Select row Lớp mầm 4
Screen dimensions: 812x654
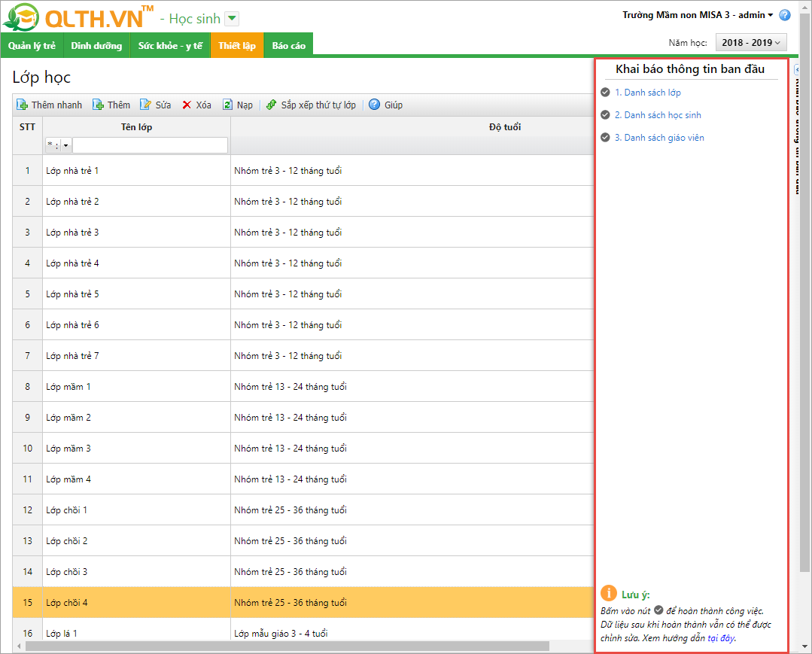pyautogui.click(x=303, y=479)
